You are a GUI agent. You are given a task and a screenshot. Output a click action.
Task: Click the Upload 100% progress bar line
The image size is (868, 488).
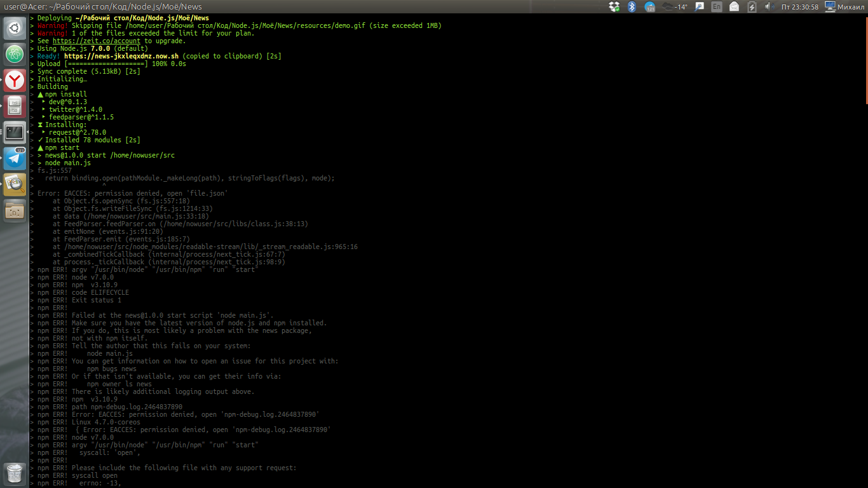point(112,64)
